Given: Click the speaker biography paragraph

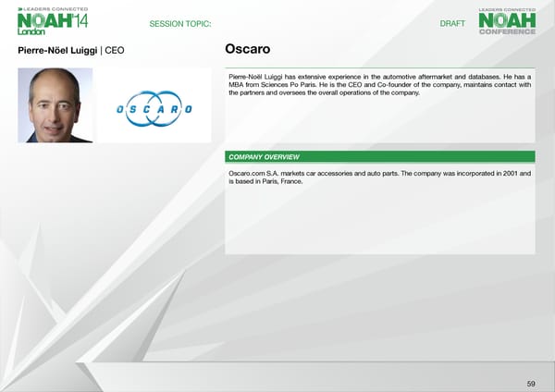Looking at the screenshot, I should point(379,87).
